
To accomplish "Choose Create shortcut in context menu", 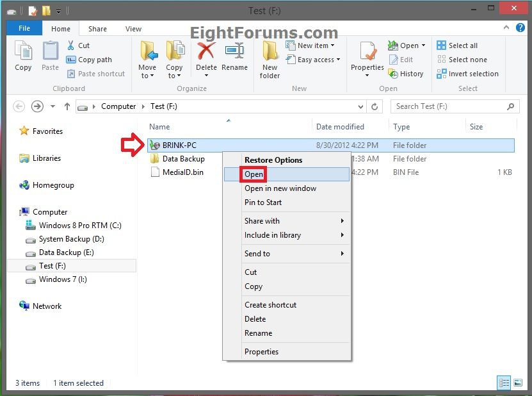I will (287, 305).
